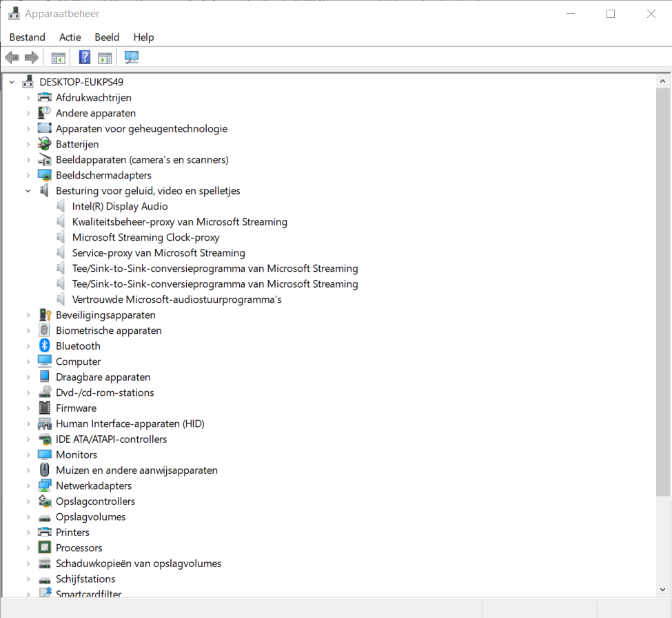Expand the IDE ATA/ATAPI-controllers category
Screen dimensions: 672x618
(x=28, y=439)
